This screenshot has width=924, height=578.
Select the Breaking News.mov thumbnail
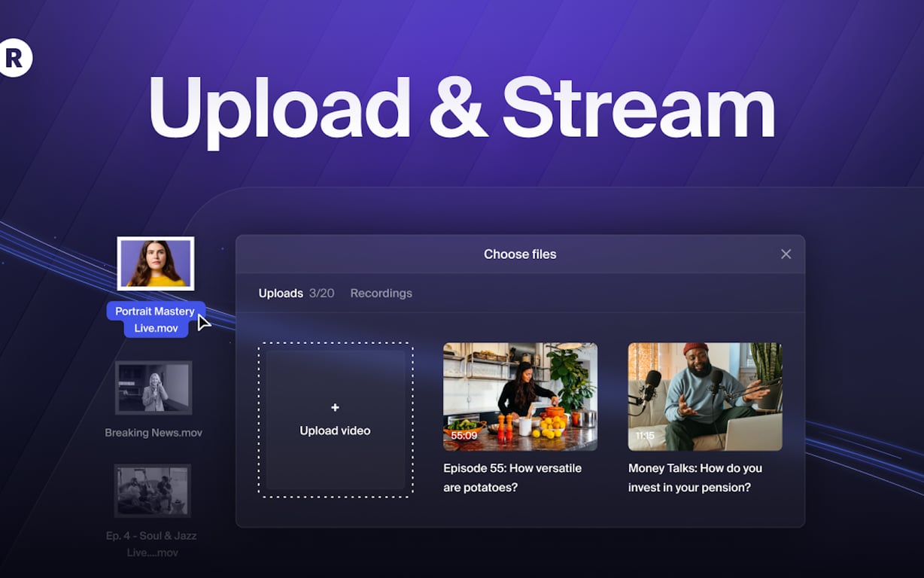[153, 388]
